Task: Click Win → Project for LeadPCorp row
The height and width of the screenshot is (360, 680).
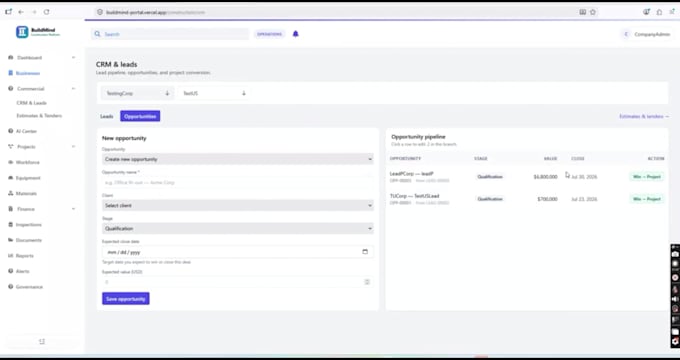Action: (647, 177)
